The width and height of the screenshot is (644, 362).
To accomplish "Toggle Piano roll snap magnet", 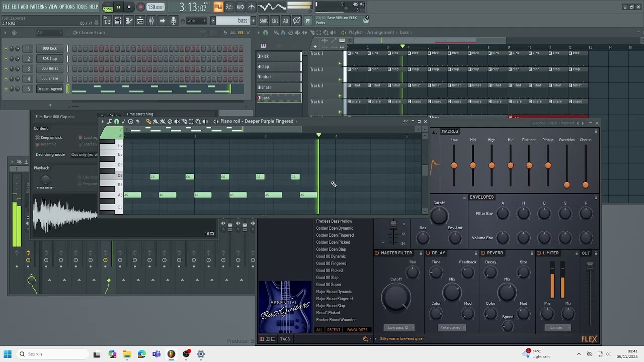I will [116, 121].
